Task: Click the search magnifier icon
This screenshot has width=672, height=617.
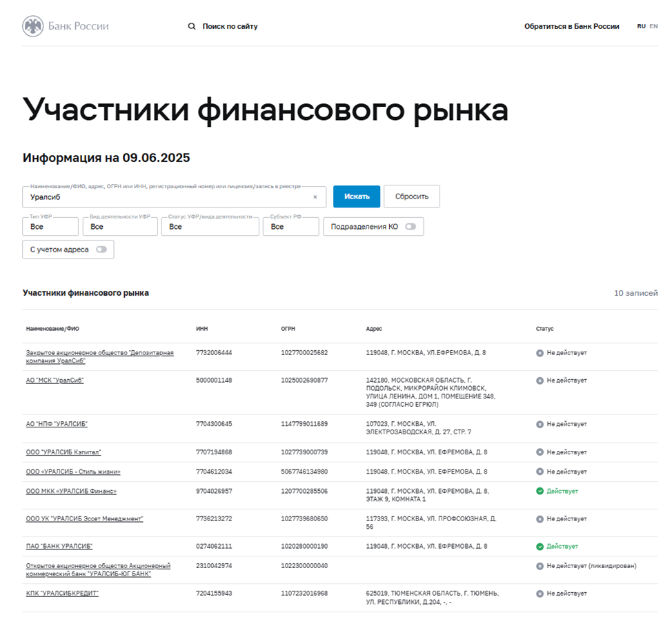Action: click(x=192, y=26)
